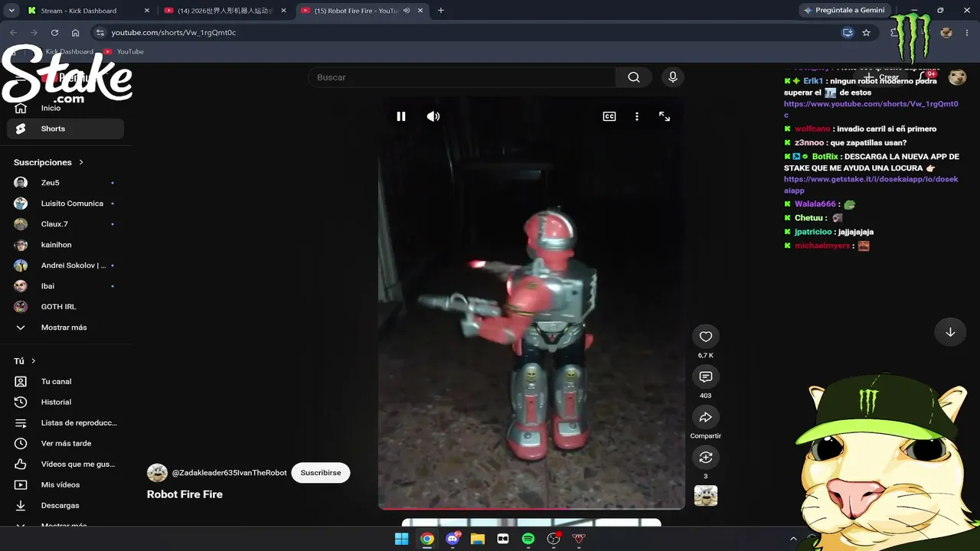
Task: Share the short with Compartir arrow
Action: click(706, 417)
